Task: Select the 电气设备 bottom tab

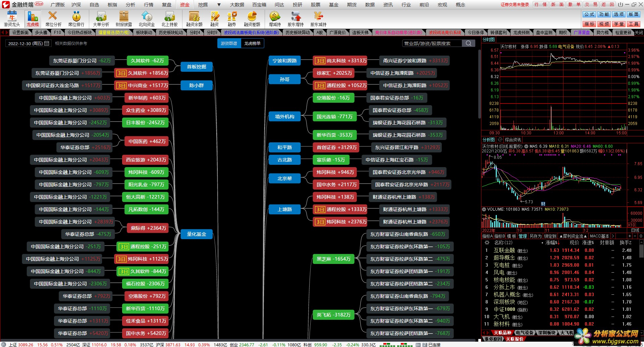Action: pos(525,333)
